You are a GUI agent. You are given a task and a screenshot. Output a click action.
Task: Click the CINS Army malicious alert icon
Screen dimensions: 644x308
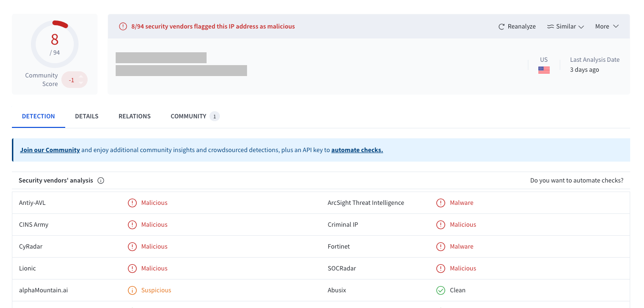132,225
